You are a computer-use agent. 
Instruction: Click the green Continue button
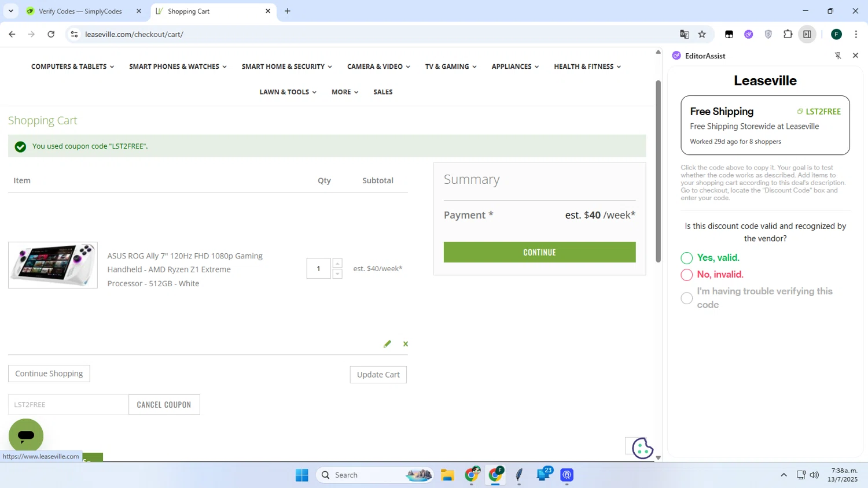tap(539, 252)
